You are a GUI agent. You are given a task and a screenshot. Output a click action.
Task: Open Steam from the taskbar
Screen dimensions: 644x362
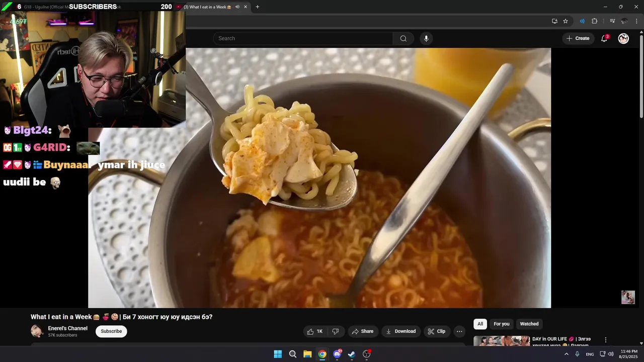352,354
